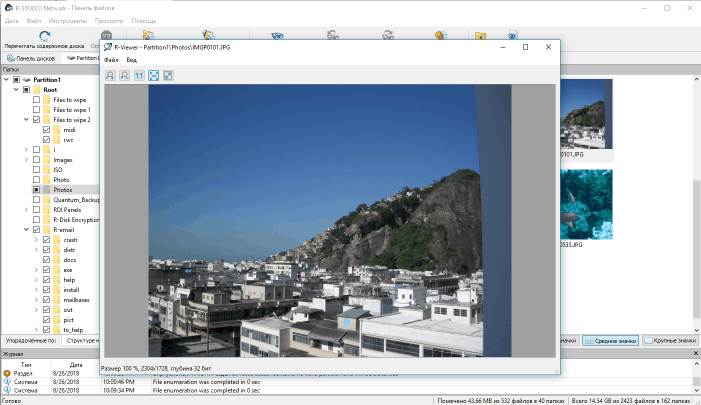Click the Partition1 drive icon in tree
This screenshot has width=701, height=405.
click(x=27, y=80)
